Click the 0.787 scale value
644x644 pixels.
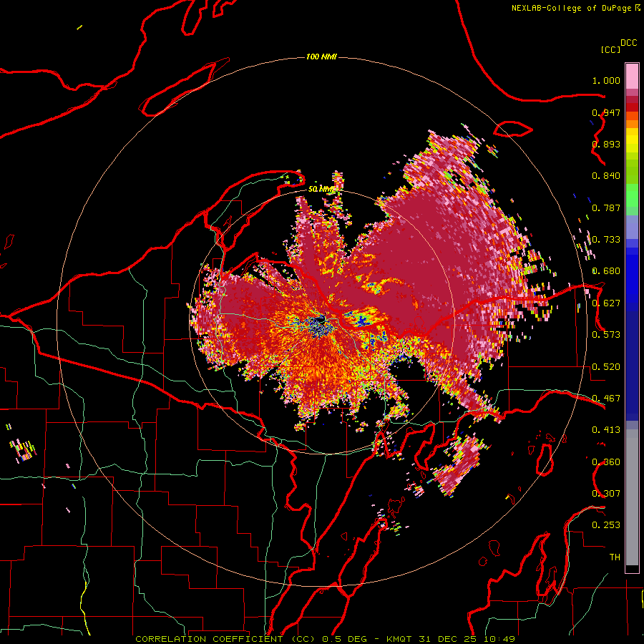[606, 208]
